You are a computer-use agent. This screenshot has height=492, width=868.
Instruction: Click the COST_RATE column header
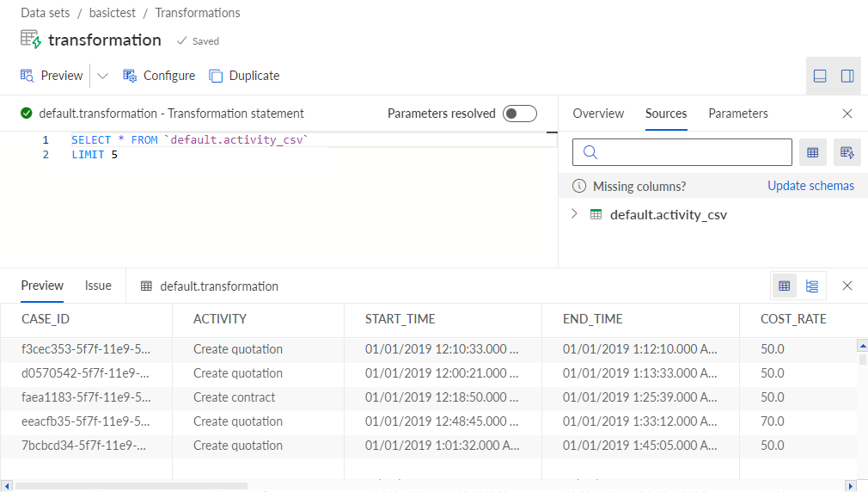coord(804,319)
